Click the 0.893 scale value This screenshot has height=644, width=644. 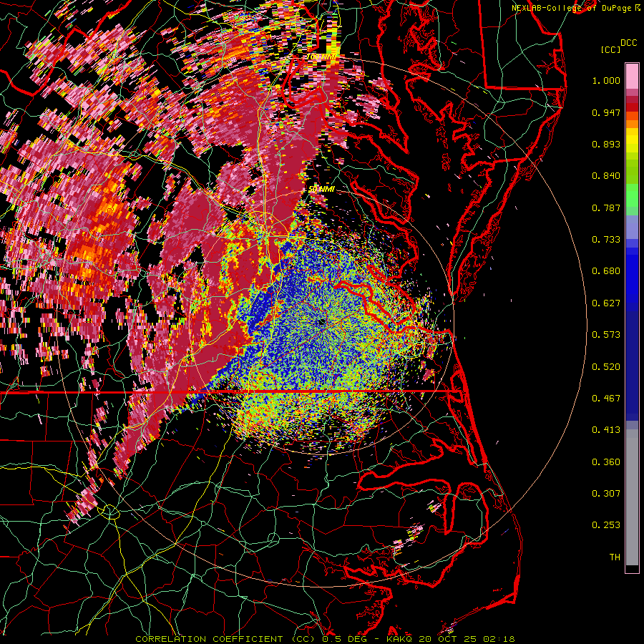[x=606, y=144]
